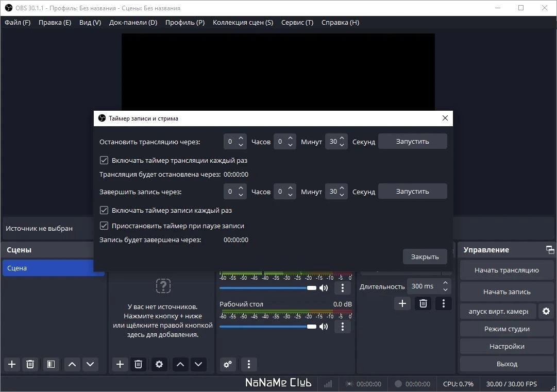
Task: Add a new scene with plus icon
Action: point(12,364)
